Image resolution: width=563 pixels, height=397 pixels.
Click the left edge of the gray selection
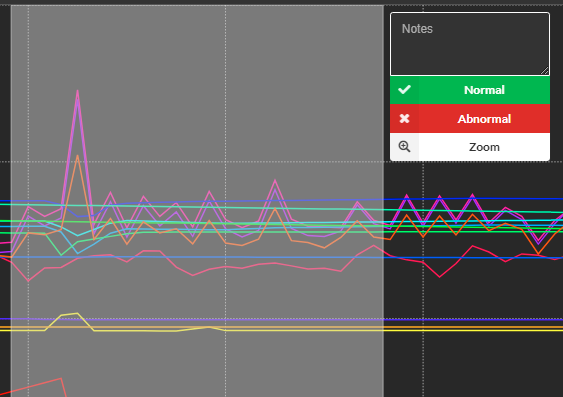pos(11,201)
